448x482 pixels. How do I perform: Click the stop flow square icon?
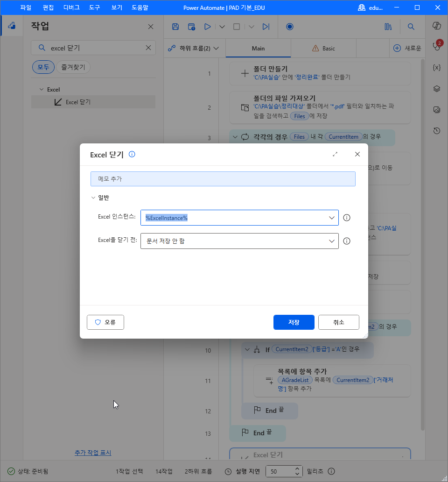tap(237, 27)
